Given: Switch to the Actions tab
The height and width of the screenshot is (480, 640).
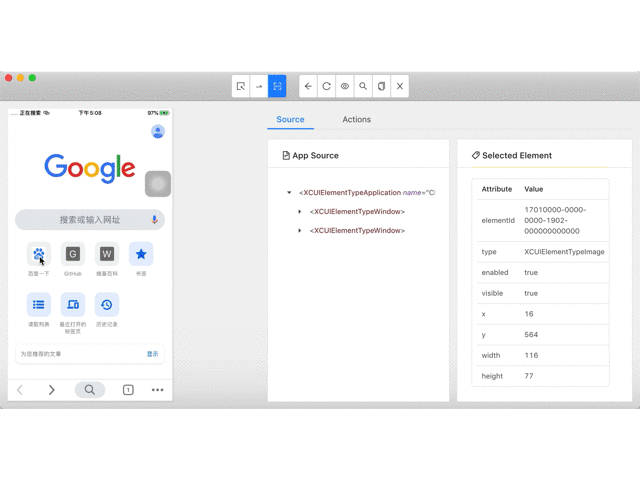Looking at the screenshot, I should pyautogui.click(x=356, y=119).
